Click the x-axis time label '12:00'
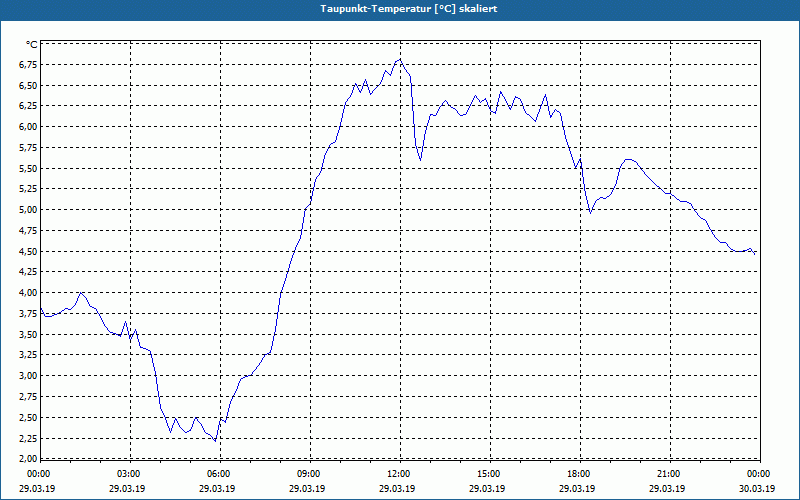The image size is (800, 500). tap(397, 474)
